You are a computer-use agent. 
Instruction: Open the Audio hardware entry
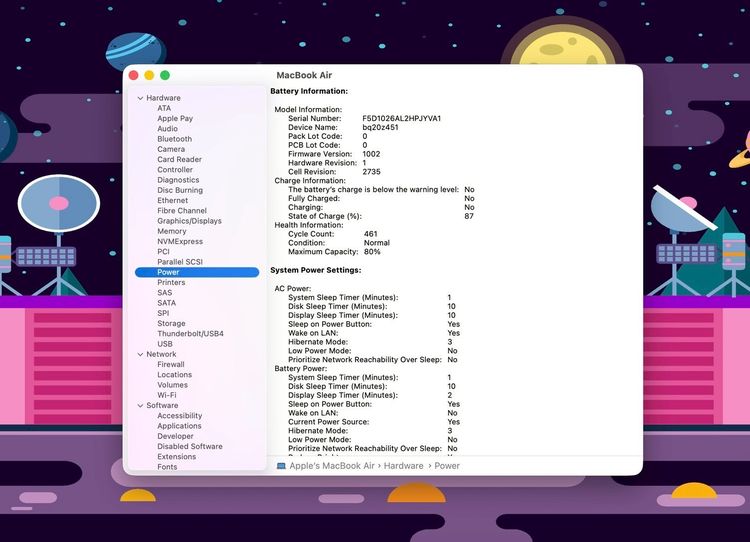click(167, 129)
